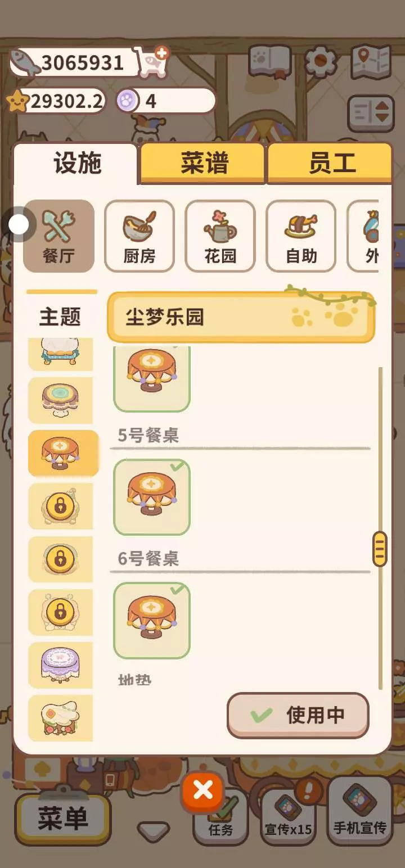Collapse panel with down arrow near 菜单
The image size is (405, 868).
tap(153, 831)
